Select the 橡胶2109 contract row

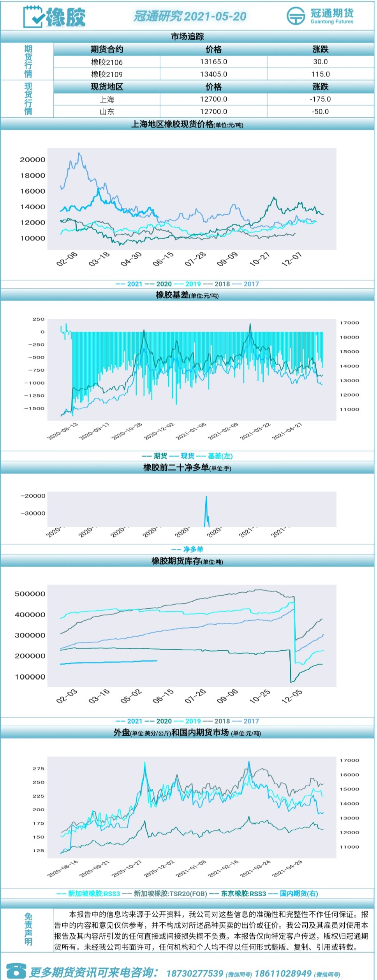pyautogui.click(x=213, y=74)
